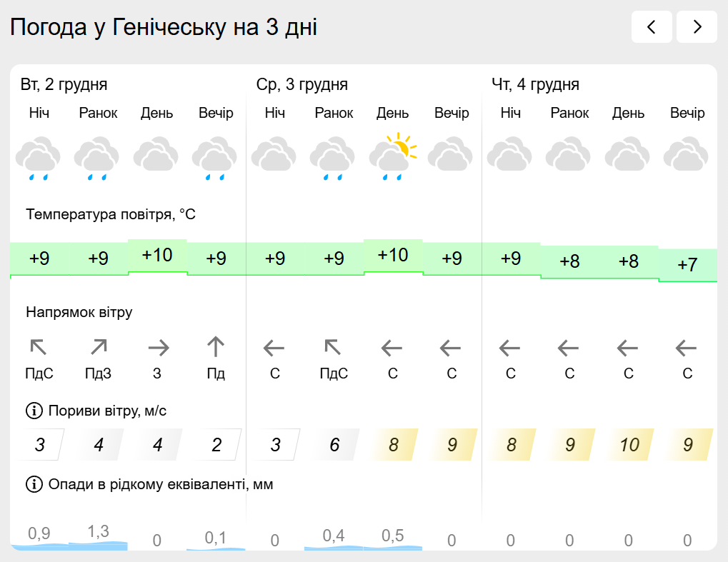Click Wednesday Ранок rain cloud icon

334,159
